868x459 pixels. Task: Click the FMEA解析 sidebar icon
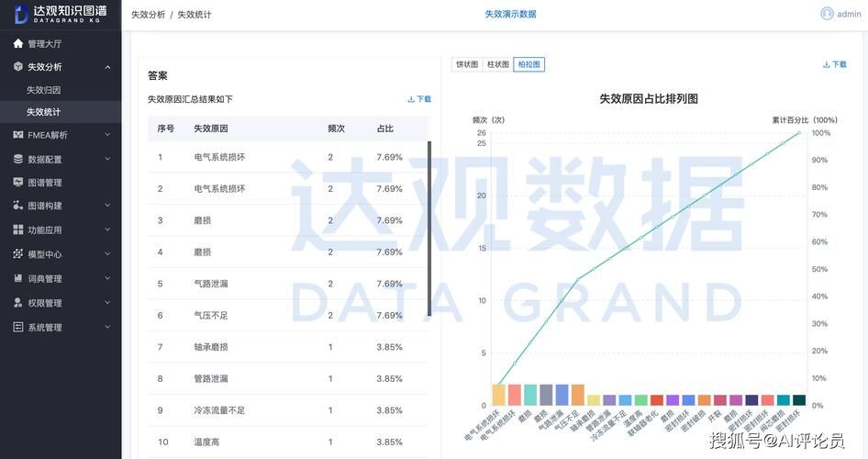18,135
